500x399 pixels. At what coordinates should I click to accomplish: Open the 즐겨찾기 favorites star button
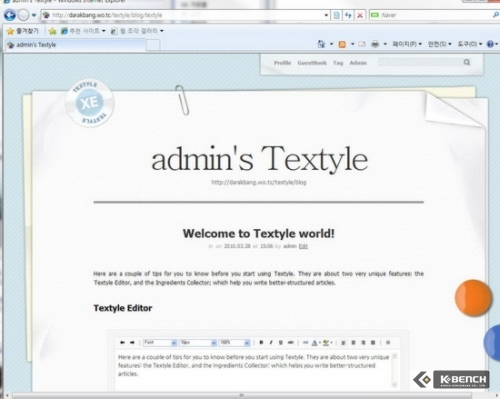(x=23, y=31)
